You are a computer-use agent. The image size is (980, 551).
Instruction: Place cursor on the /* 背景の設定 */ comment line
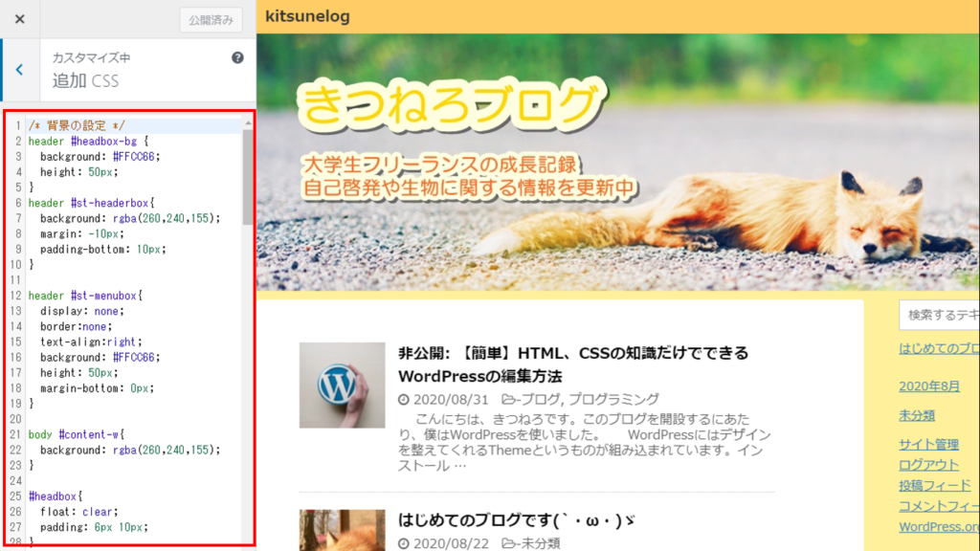tap(77, 125)
